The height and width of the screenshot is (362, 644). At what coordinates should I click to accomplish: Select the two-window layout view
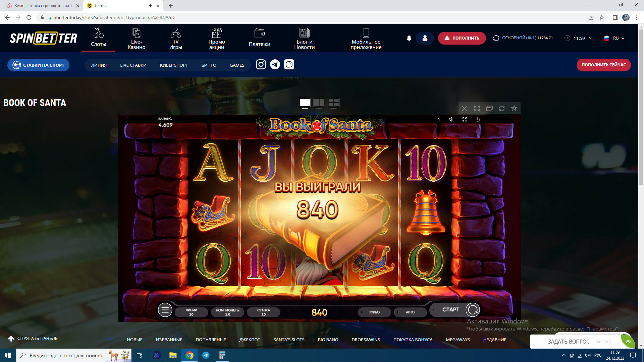tap(319, 103)
